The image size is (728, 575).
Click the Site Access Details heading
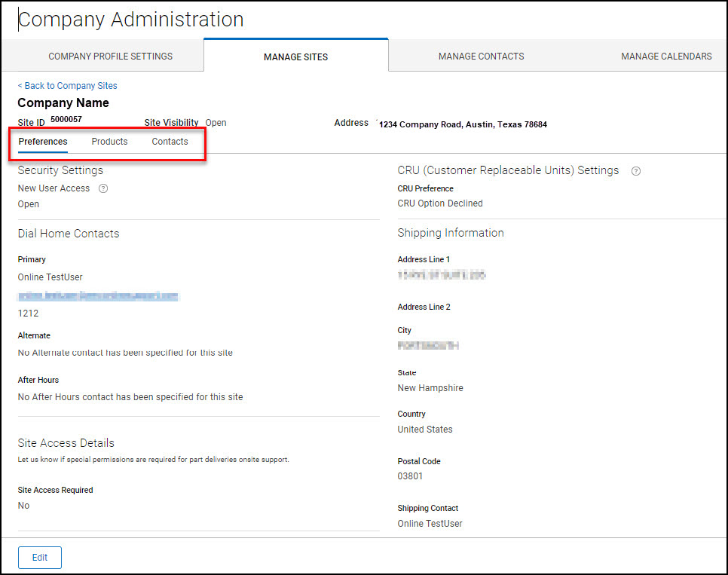tap(66, 443)
